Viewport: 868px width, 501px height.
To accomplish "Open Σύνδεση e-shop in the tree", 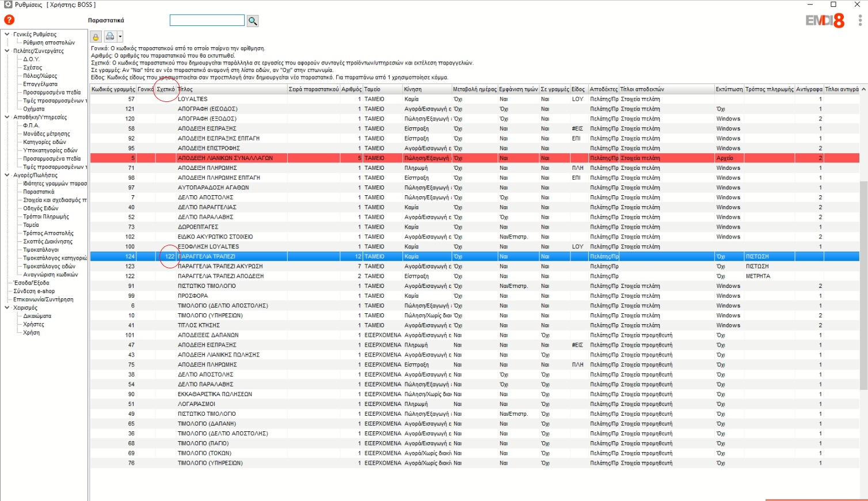I will click(x=34, y=291).
